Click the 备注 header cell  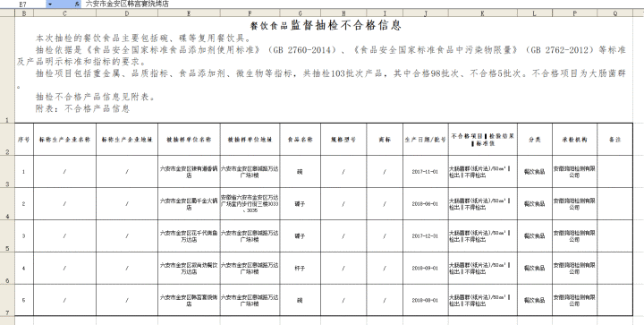point(614,140)
